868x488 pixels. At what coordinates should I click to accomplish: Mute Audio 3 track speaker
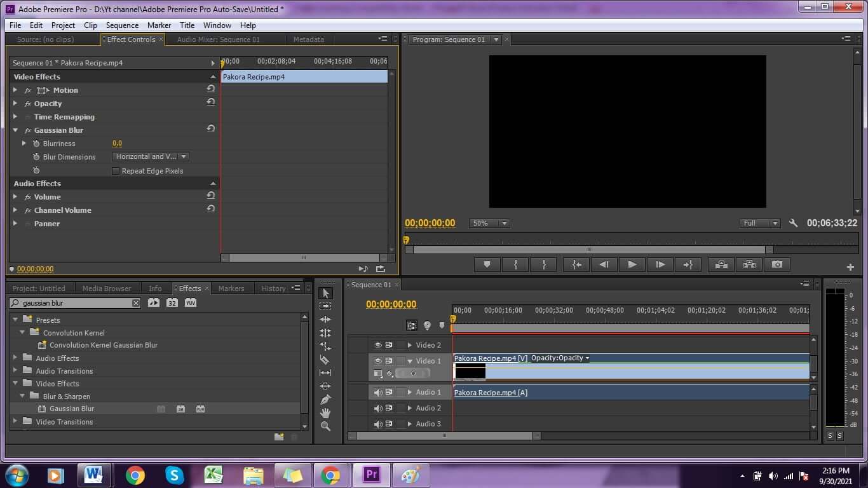(377, 424)
